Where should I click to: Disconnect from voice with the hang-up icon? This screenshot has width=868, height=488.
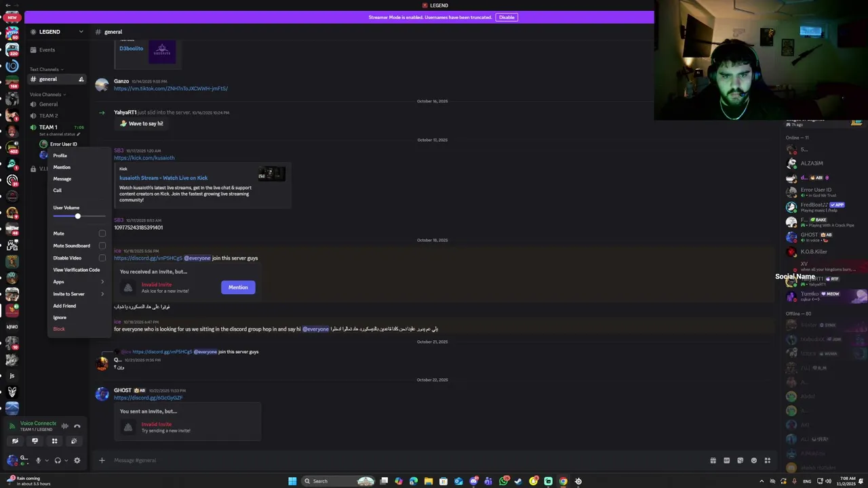pyautogui.click(x=77, y=426)
